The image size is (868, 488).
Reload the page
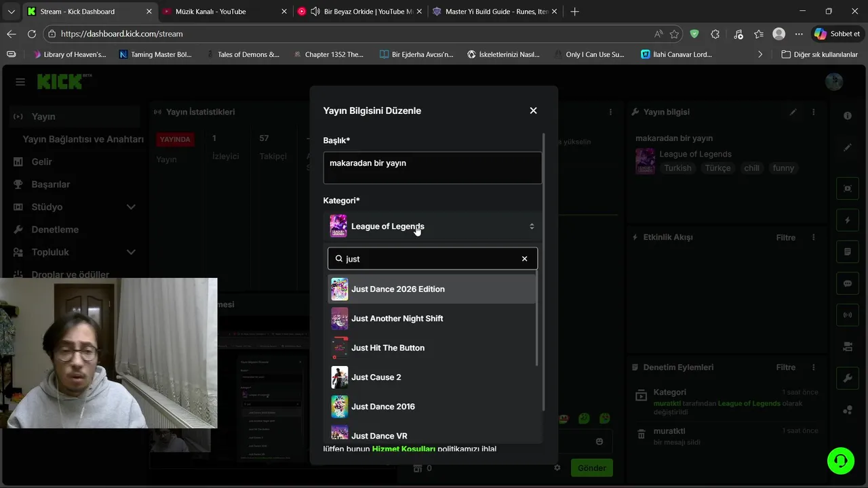point(32,34)
